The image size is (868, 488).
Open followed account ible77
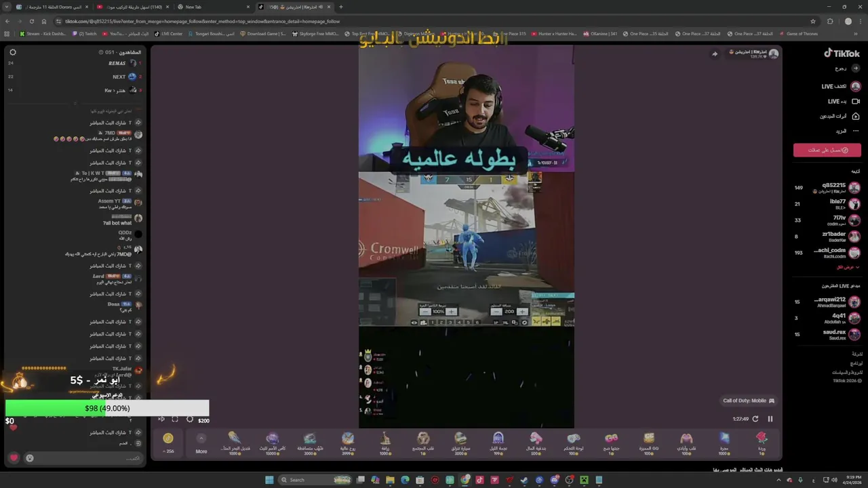[x=827, y=204]
